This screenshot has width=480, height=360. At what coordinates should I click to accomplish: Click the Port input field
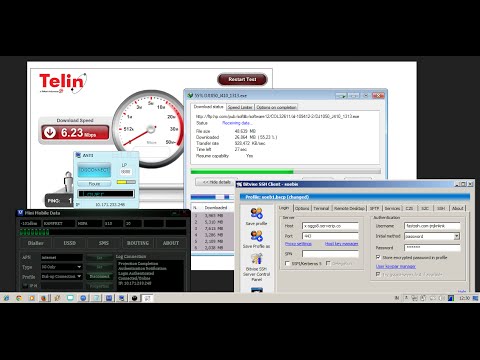pos(330,236)
